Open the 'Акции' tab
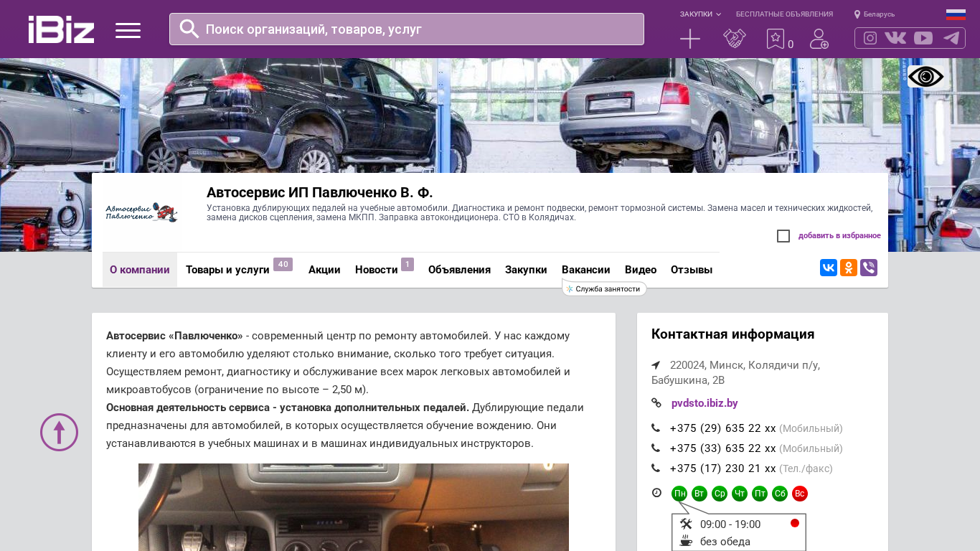The height and width of the screenshot is (551, 980). pyautogui.click(x=324, y=270)
